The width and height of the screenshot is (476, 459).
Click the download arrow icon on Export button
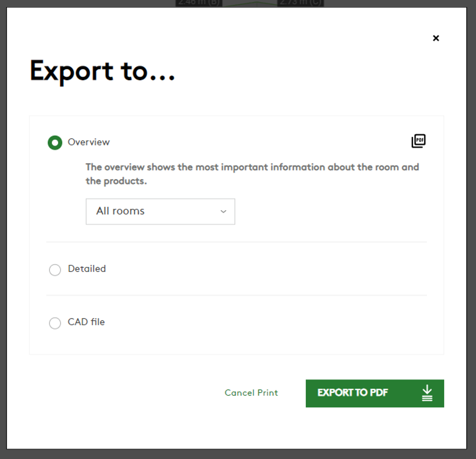427,393
